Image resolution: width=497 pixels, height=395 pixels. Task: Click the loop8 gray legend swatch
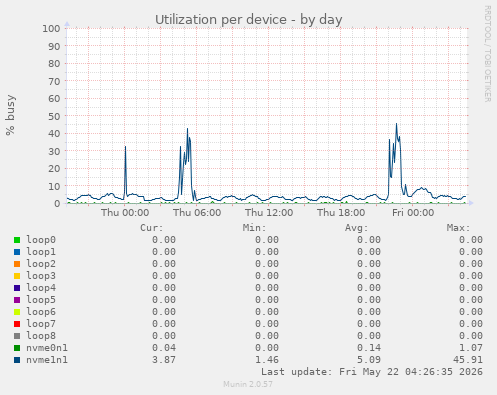coord(17,336)
